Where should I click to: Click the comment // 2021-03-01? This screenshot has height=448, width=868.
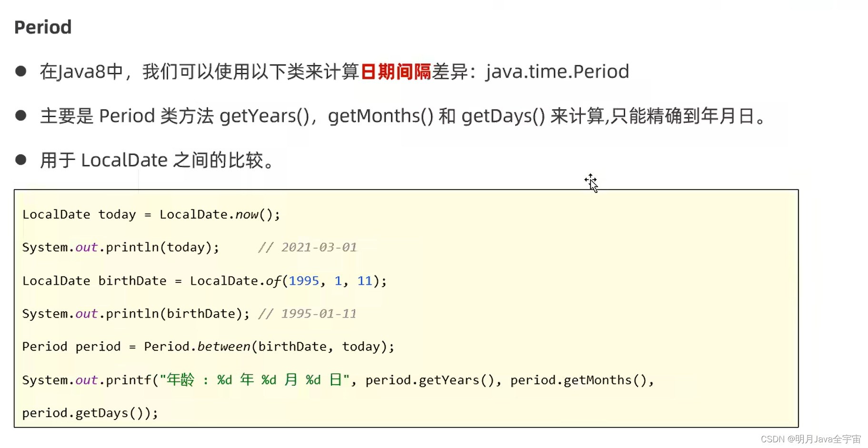(x=307, y=248)
